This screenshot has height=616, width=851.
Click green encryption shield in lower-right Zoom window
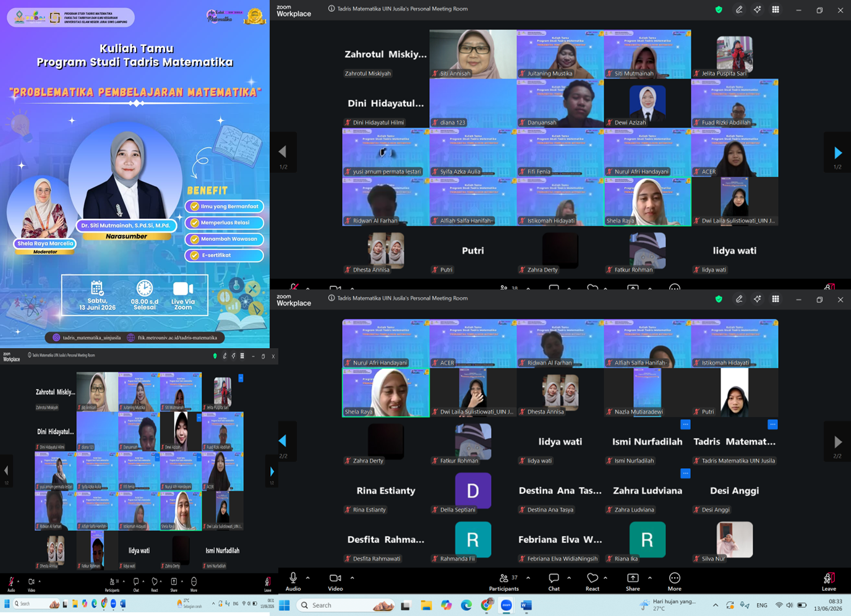(719, 299)
